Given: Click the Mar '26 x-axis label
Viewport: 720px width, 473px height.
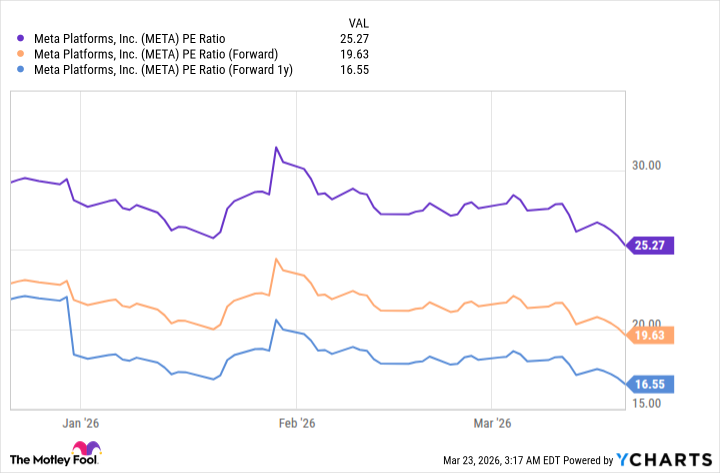Looking at the screenshot, I should pyautogui.click(x=494, y=423).
